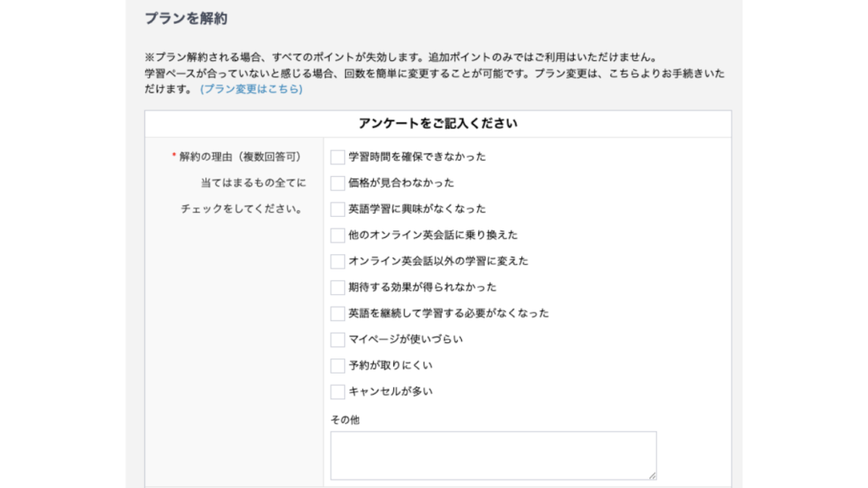Focus the その他 text area
The height and width of the screenshot is (488, 868).
493,455
